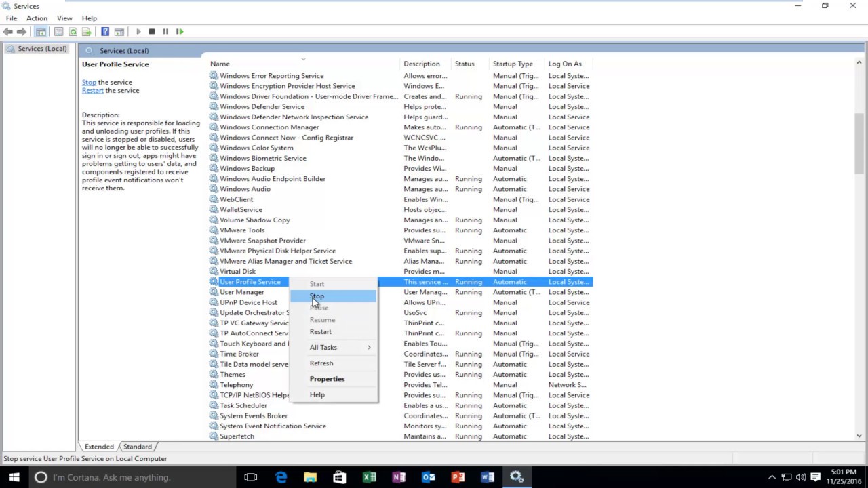
Task: Click the Forward arrow in the toolbar
Action: (22, 32)
